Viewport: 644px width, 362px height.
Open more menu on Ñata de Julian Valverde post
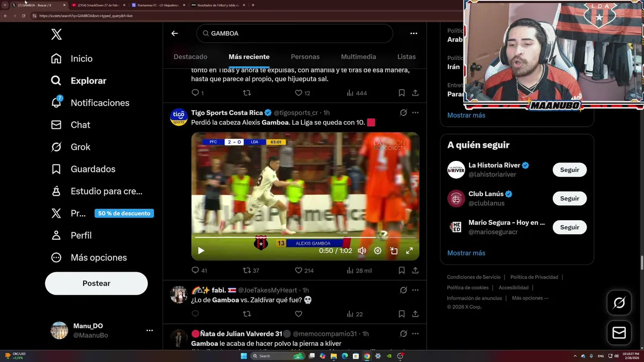pyautogui.click(x=415, y=333)
